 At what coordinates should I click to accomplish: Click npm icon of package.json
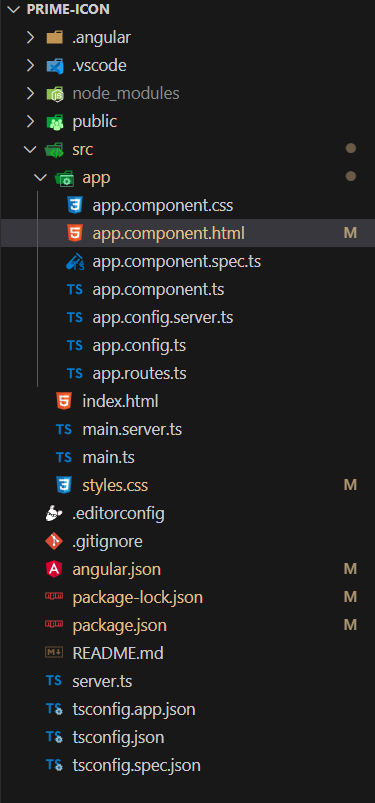(x=54, y=624)
